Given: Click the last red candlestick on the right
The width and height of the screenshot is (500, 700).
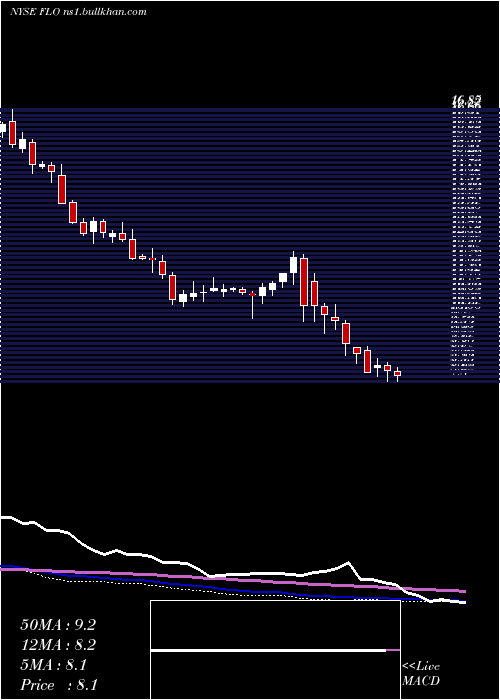Looking at the screenshot, I should (397, 375).
